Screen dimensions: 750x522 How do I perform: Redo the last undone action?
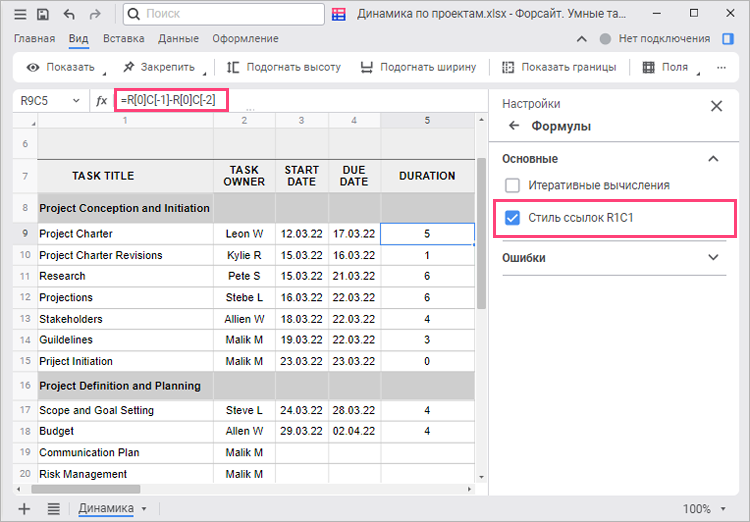pos(94,15)
